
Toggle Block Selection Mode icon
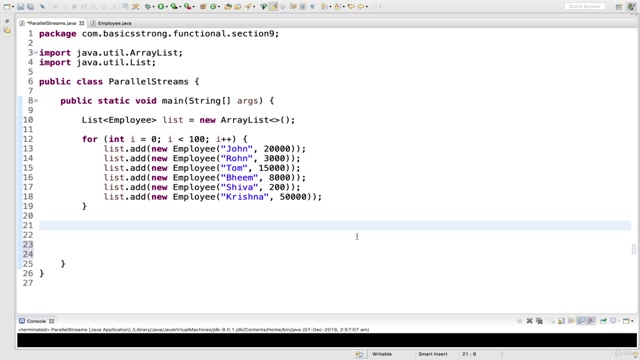pos(302,7)
